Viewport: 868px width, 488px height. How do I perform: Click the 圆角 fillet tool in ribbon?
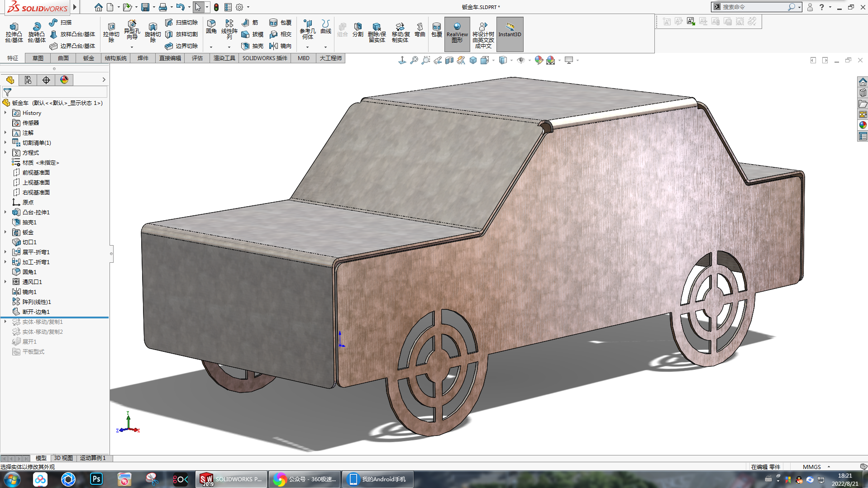click(211, 26)
